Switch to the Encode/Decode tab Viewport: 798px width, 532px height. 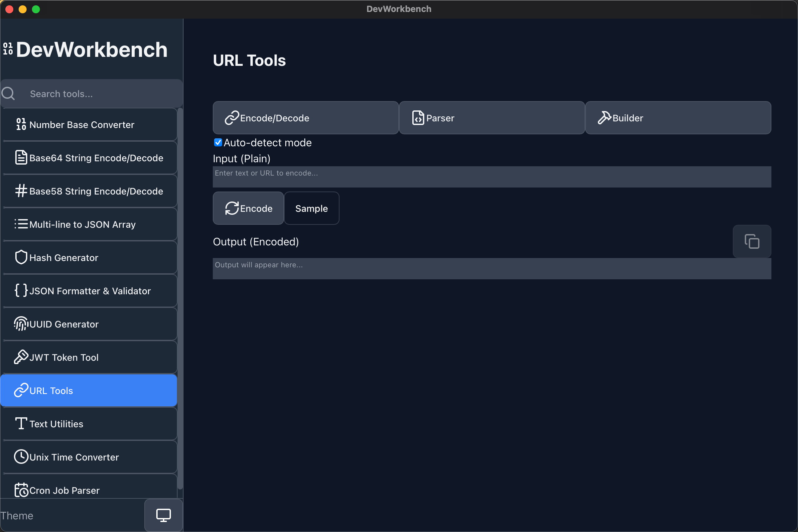tap(306, 118)
